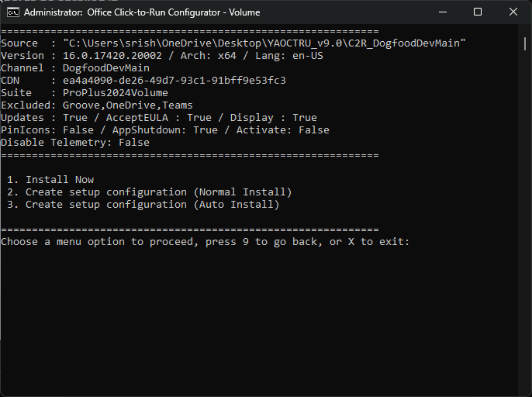Maximize the console window
The image size is (532, 397).
pos(478,12)
